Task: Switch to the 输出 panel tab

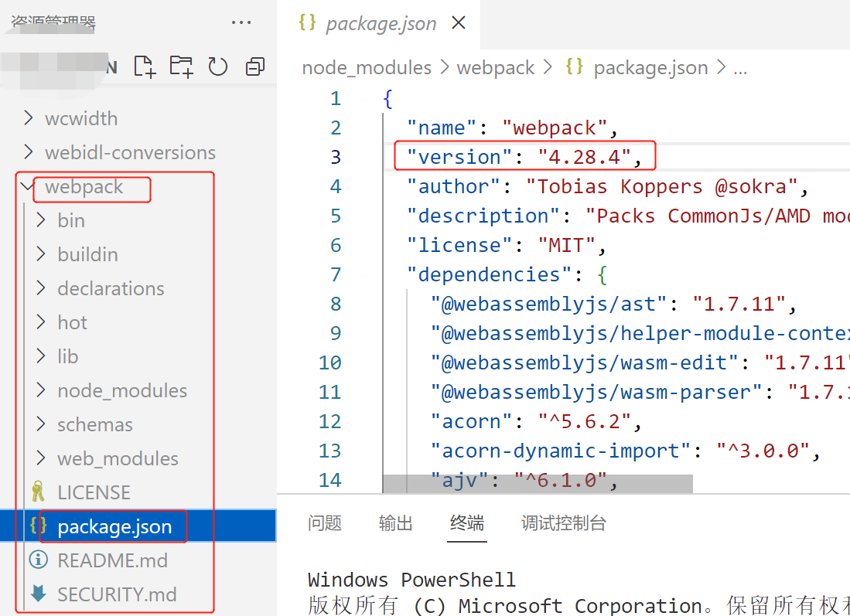Action: tap(396, 522)
